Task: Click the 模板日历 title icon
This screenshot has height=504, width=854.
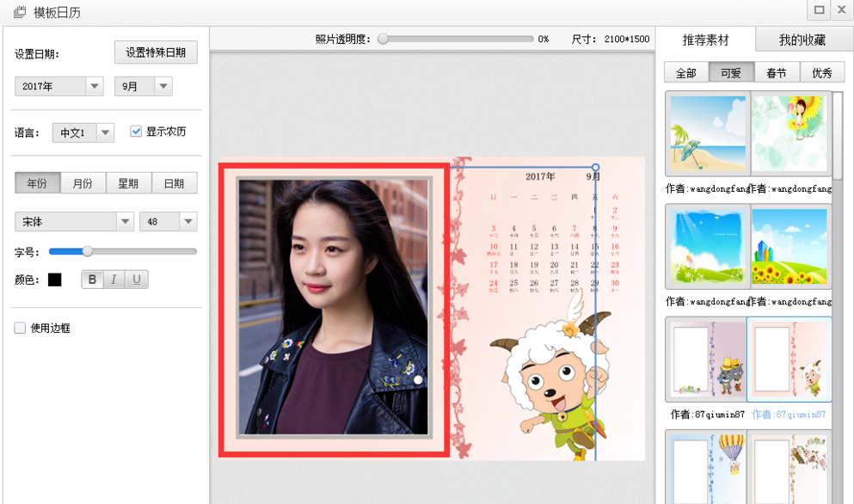Action: coord(19,11)
